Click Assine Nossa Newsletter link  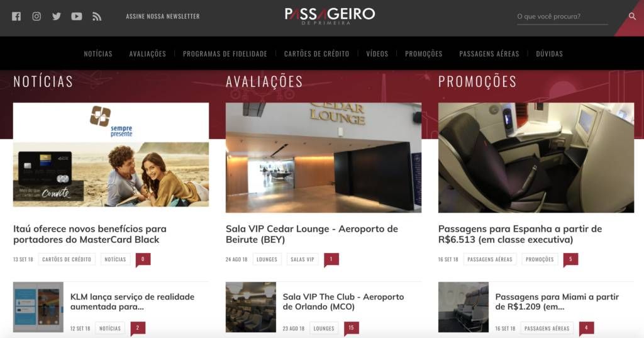click(x=163, y=16)
